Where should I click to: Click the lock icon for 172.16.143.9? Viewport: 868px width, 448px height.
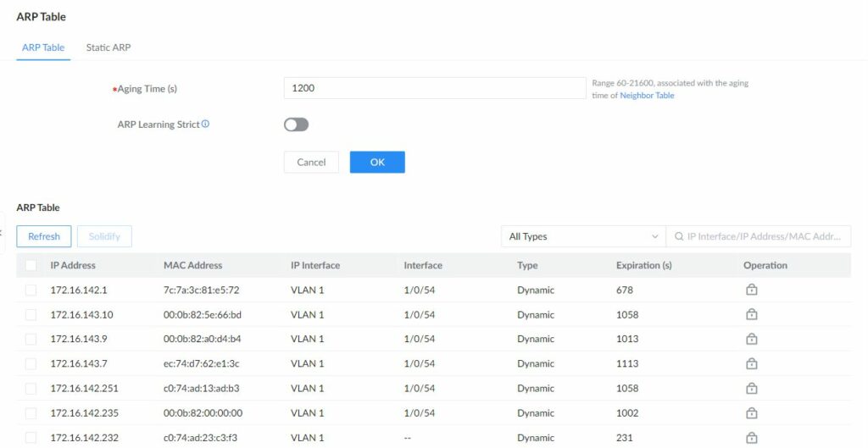coord(751,339)
